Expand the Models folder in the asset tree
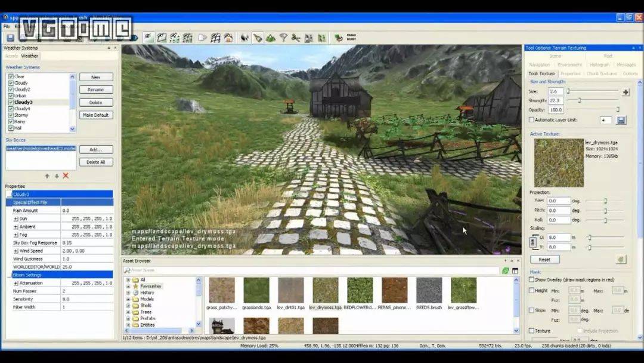The width and height of the screenshot is (644, 363). (x=128, y=299)
